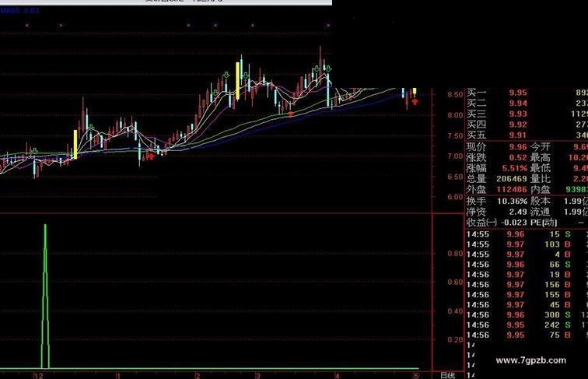The height and width of the screenshot is (379, 588).
Task: Click the 4 month label on the time axis
Action: pos(337,376)
